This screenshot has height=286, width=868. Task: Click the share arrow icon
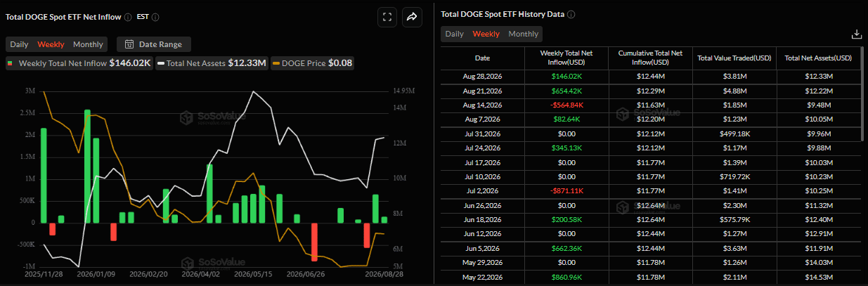pos(412,18)
